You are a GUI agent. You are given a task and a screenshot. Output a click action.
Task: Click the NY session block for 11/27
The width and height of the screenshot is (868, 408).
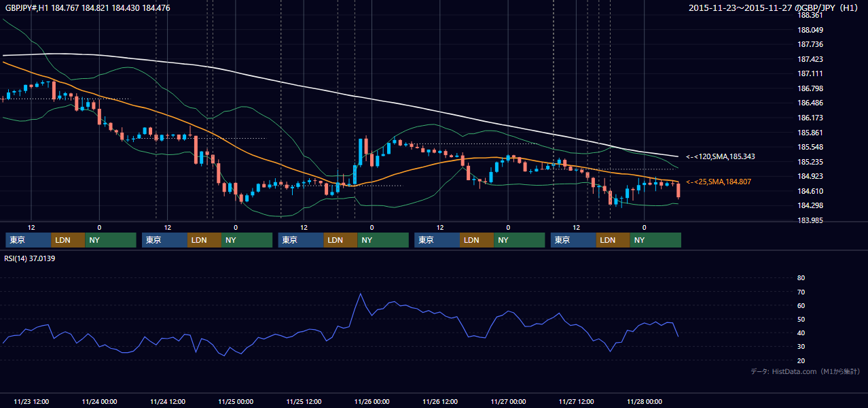[655, 240]
